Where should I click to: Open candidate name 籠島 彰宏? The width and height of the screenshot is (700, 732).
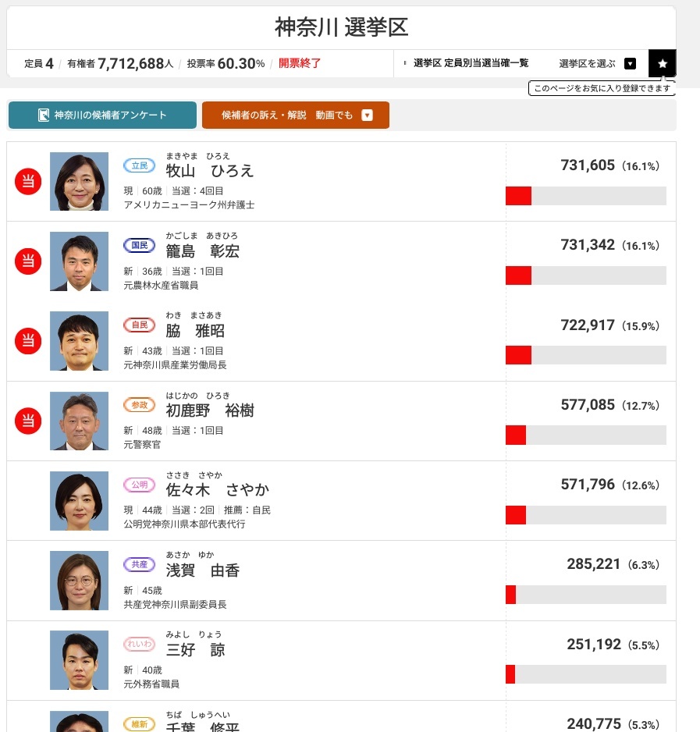[203, 251]
